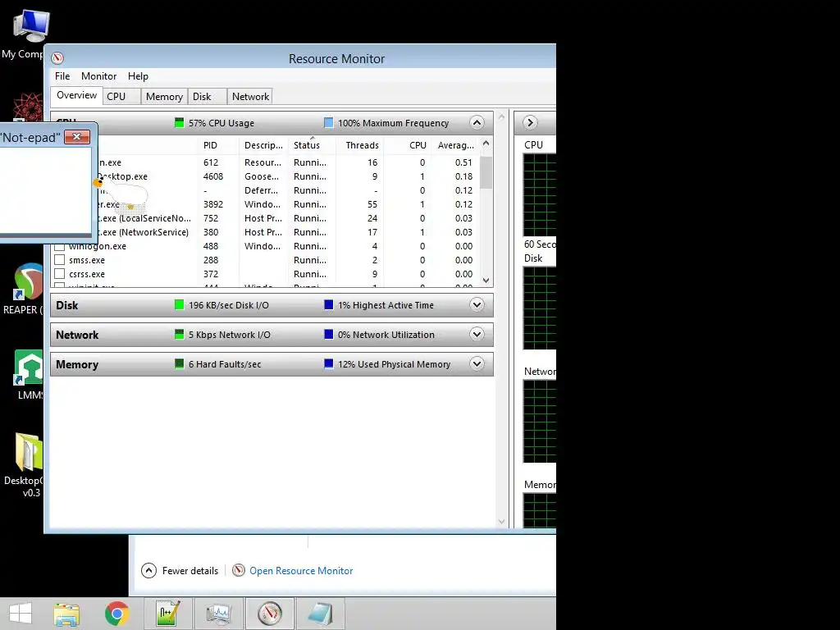Expand the Disk section

(477, 305)
